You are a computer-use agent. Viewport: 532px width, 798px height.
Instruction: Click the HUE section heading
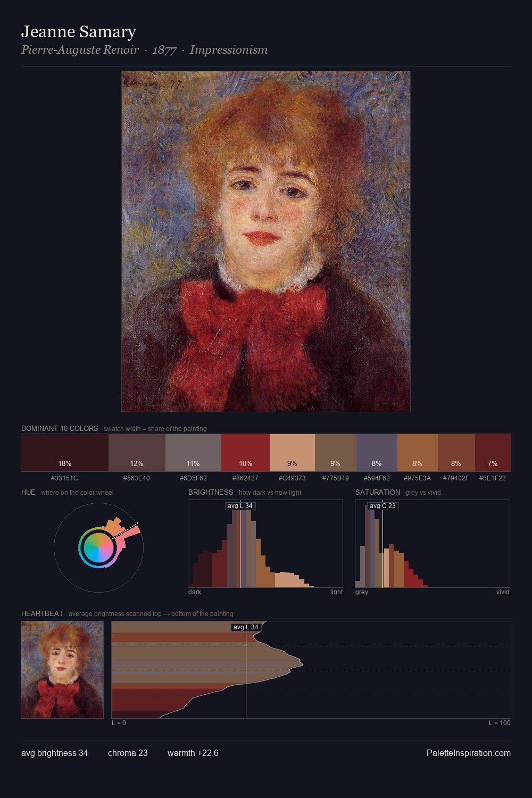tap(28, 492)
